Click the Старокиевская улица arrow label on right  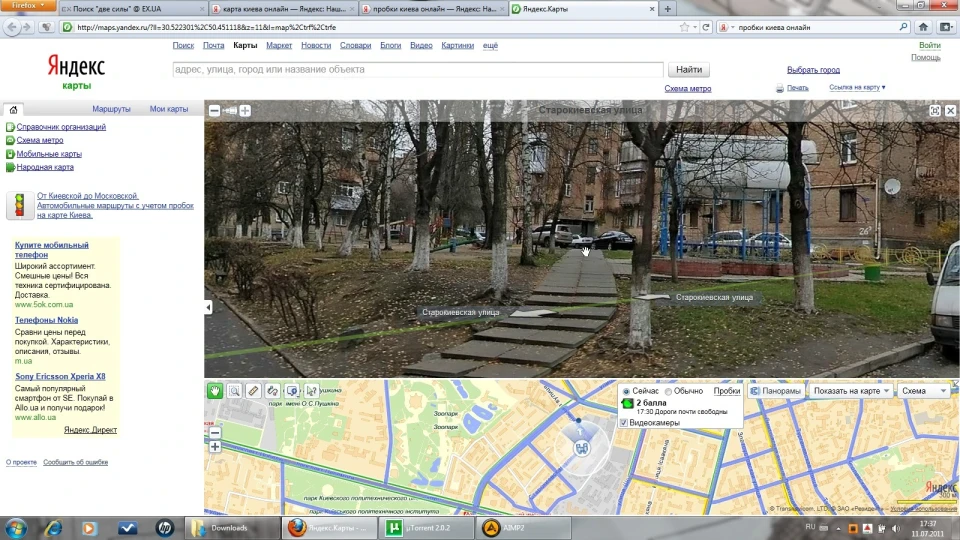(714, 298)
